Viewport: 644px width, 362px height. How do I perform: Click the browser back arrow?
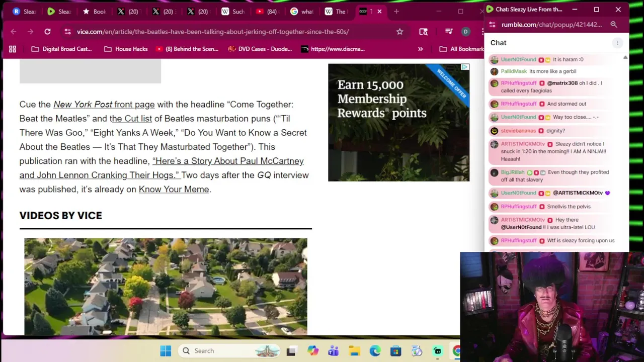click(14, 32)
